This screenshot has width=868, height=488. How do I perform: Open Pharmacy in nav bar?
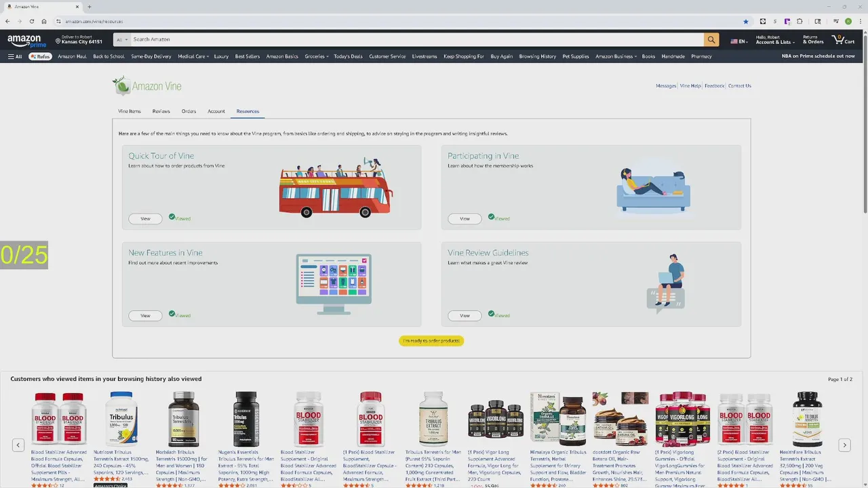[x=701, y=56]
